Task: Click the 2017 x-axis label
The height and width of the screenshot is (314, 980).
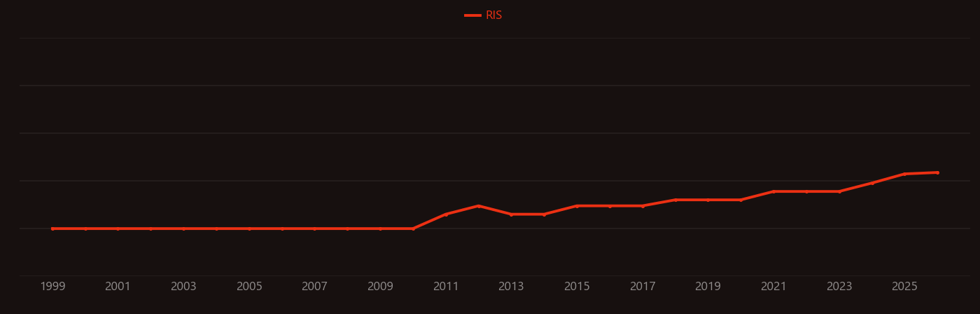Action: click(643, 287)
